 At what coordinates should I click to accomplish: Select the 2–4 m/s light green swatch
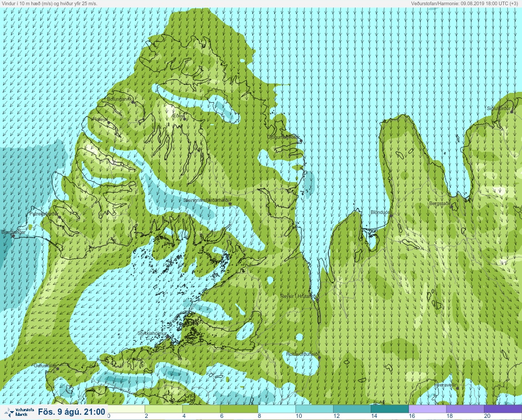[163, 409]
